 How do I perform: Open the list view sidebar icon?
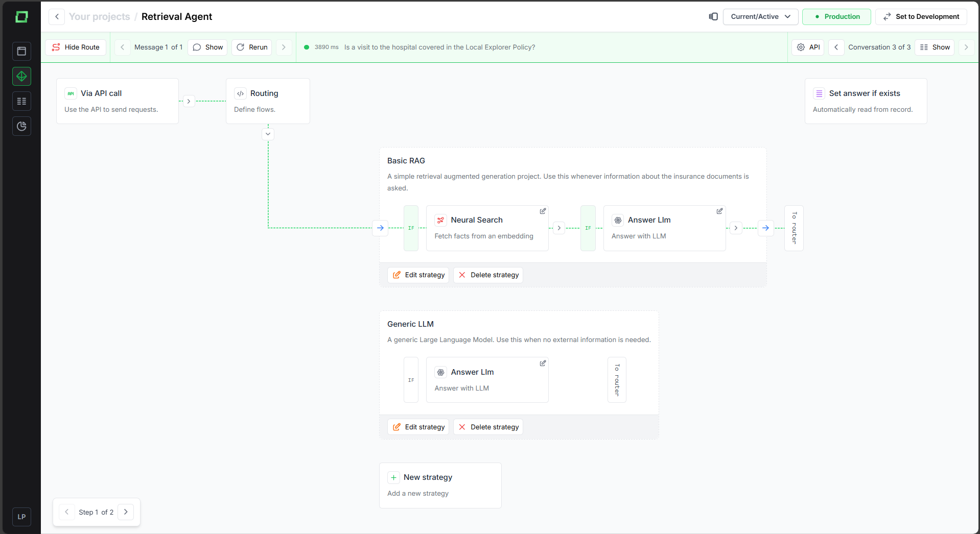21,101
